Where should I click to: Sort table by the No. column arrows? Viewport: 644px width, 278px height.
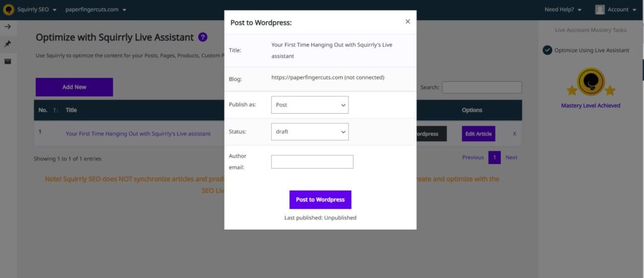click(x=55, y=111)
